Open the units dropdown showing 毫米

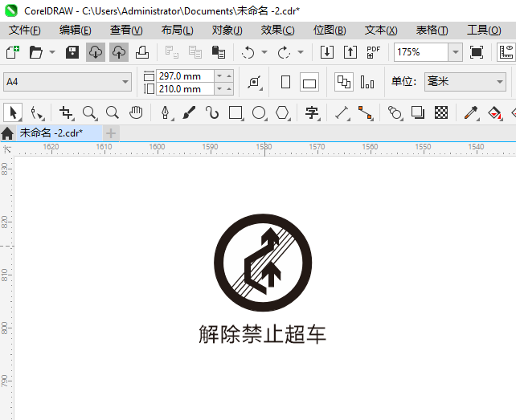465,82
